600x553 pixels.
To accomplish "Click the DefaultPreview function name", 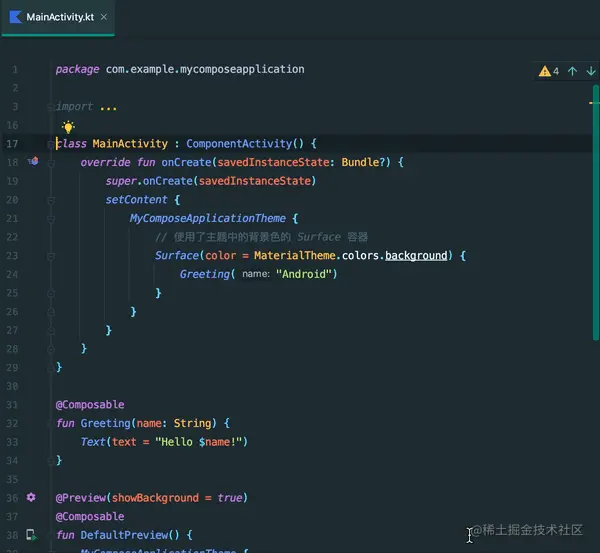I will pyautogui.click(x=124, y=535).
